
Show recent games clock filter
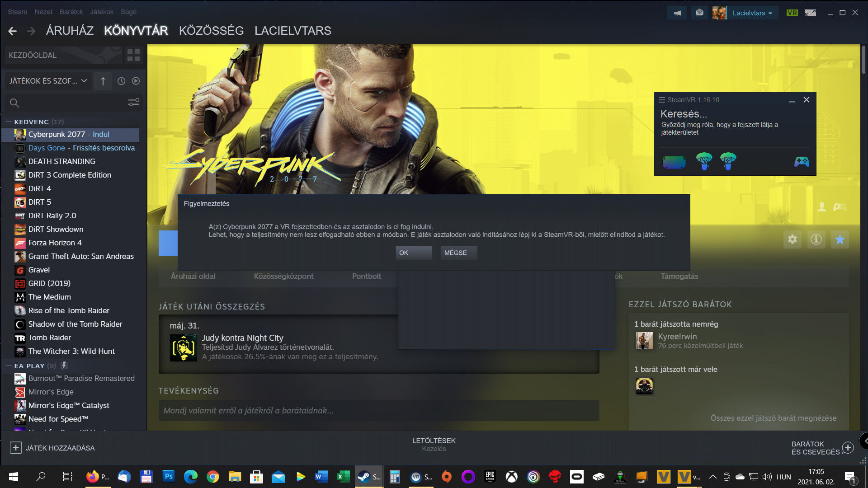(x=121, y=81)
